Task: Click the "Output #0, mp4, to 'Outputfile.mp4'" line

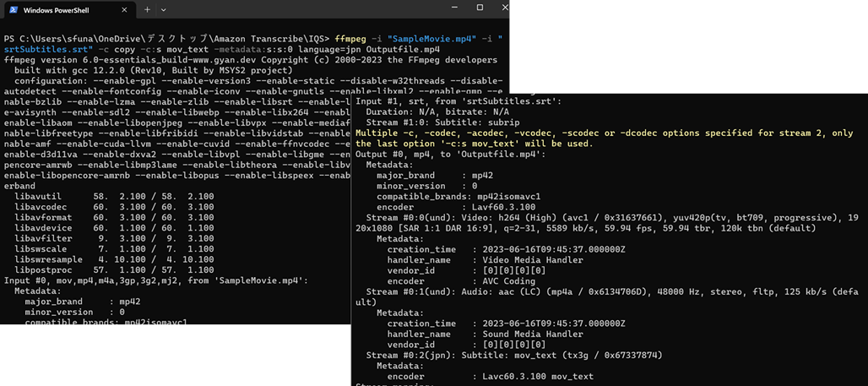Action: coord(451,154)
